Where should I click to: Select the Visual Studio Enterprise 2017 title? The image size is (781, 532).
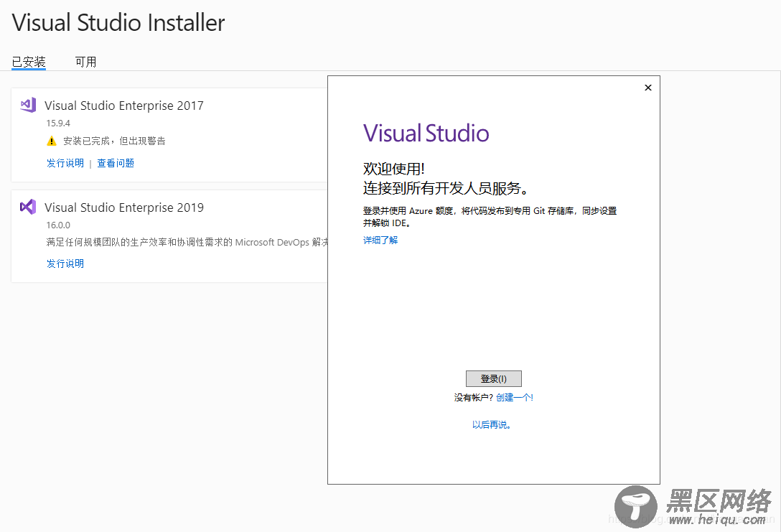124,106
